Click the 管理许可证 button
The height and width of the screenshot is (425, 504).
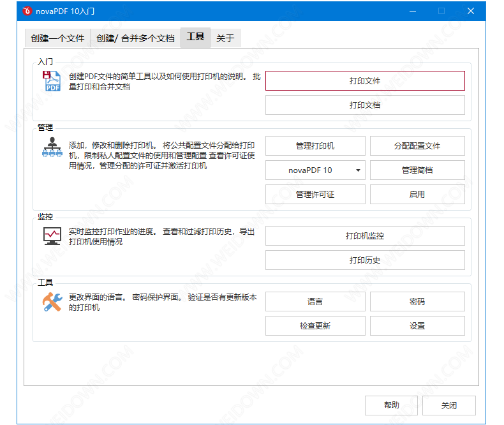click(315, 194)
